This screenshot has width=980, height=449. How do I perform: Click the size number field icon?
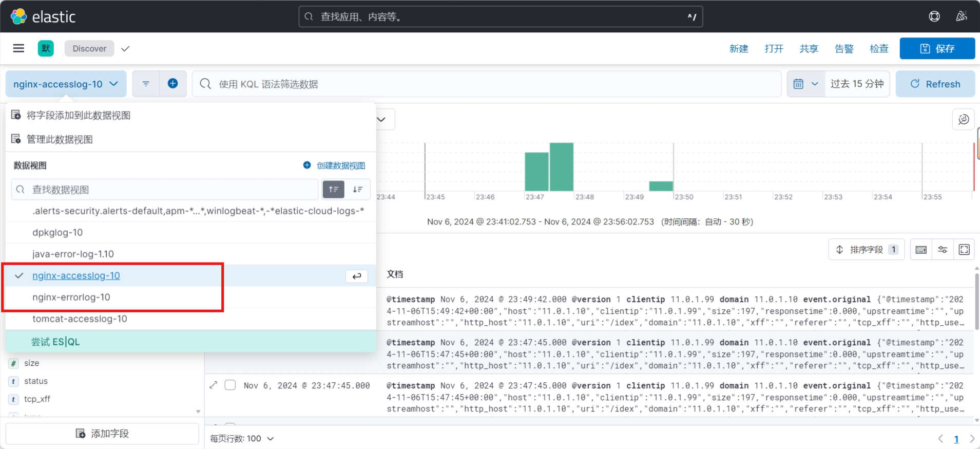(x=13, y=363)
